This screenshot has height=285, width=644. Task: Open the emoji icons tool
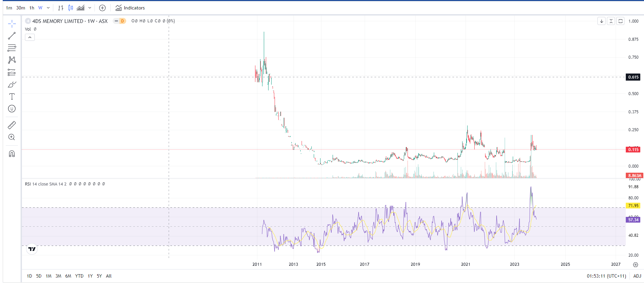12,109
